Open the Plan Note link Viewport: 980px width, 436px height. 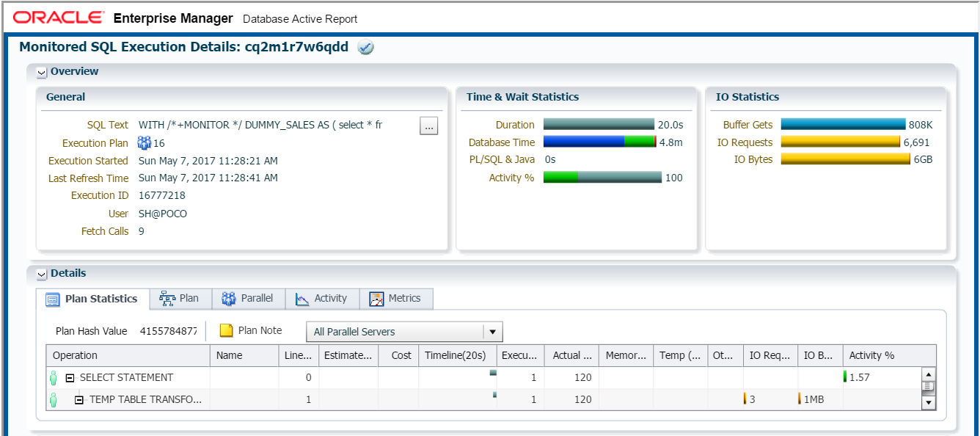click(260, 331)
